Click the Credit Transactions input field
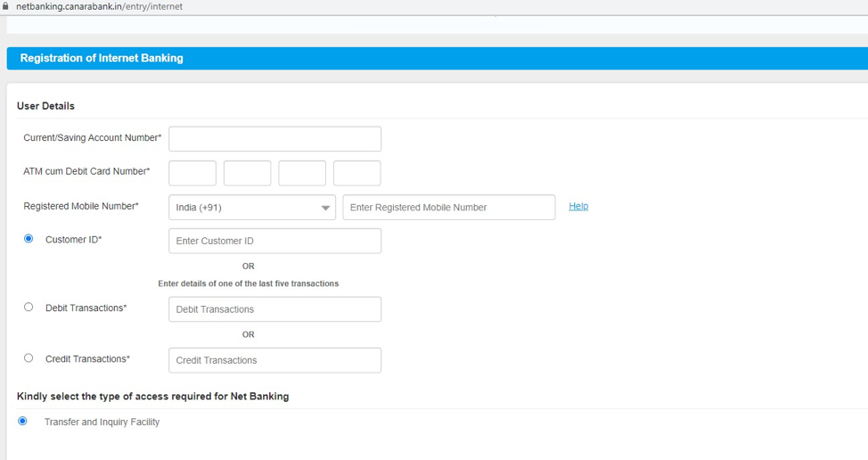This screenshot has height=460, width=868. pyautogui.click(x=274, y=360)
